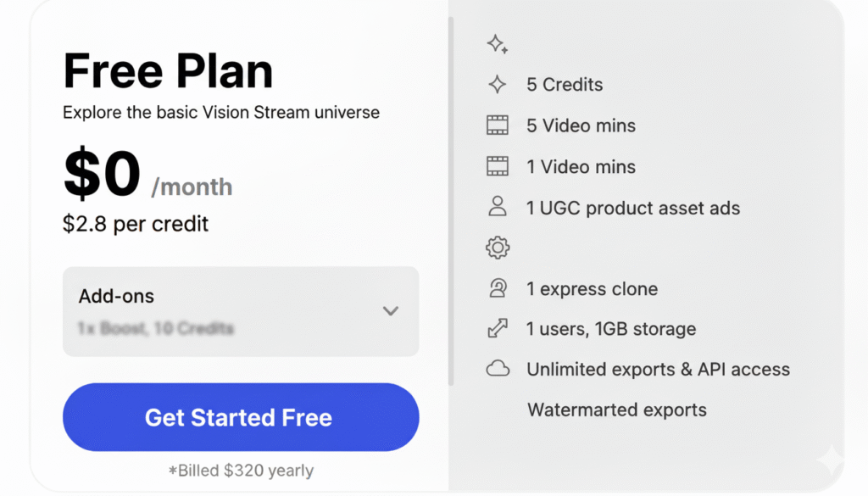Image resolution: width=868 pixels, height=496 pixels.
Task: Click the film icon beside 5 Video mins
Action: coord(498,125)
